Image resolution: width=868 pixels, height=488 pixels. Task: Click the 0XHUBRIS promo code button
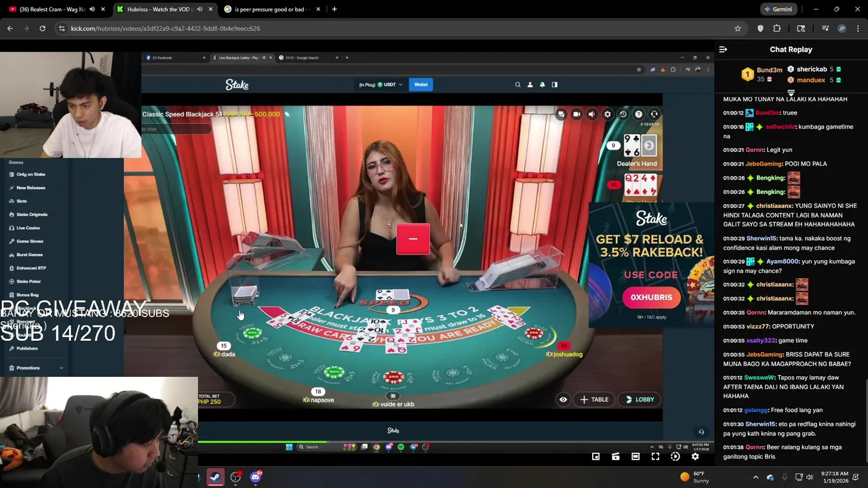(x=651, y=298)
